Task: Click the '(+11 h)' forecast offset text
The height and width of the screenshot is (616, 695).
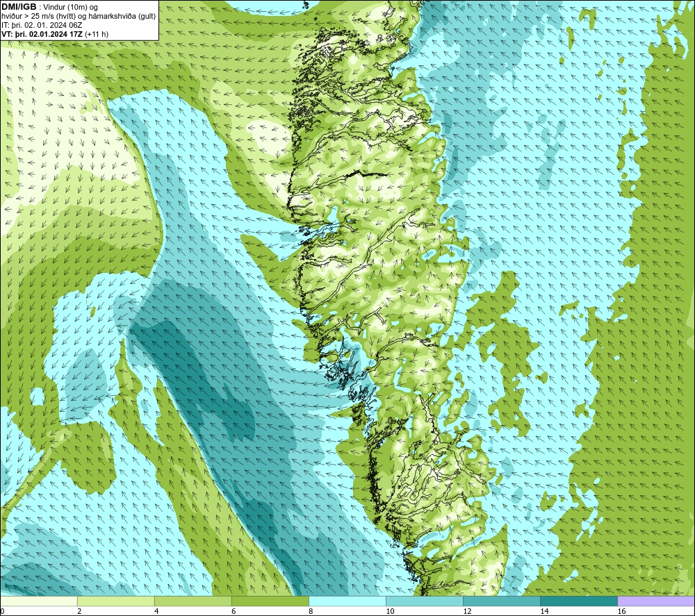Action: pos(97,34)
